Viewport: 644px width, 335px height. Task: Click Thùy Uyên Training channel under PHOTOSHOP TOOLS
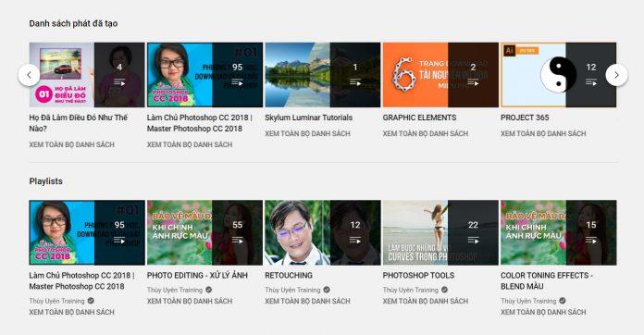coord(411,290)
